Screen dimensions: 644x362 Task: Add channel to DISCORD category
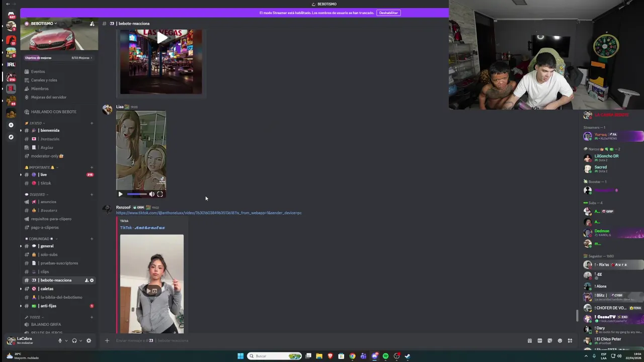point(92,195)
